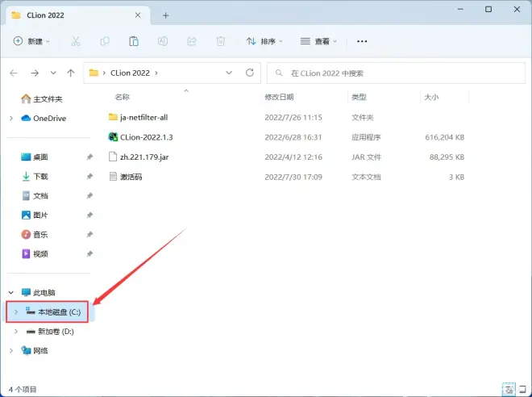Refresh the CLion 2022 folder
This screenshot has height=397, width=532.
click(250, 73)
